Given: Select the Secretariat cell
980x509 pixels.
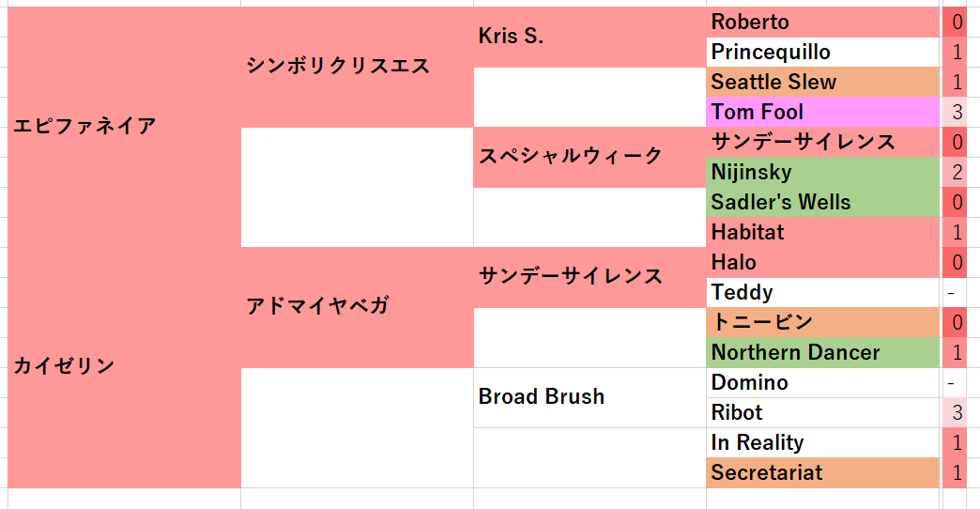Looking at the screenshot, I should (822, 472).
